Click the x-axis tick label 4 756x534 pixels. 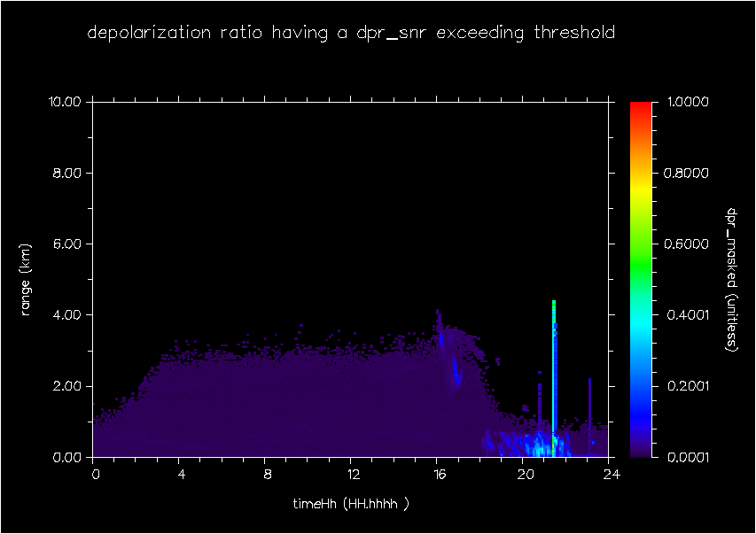(181, 475)
